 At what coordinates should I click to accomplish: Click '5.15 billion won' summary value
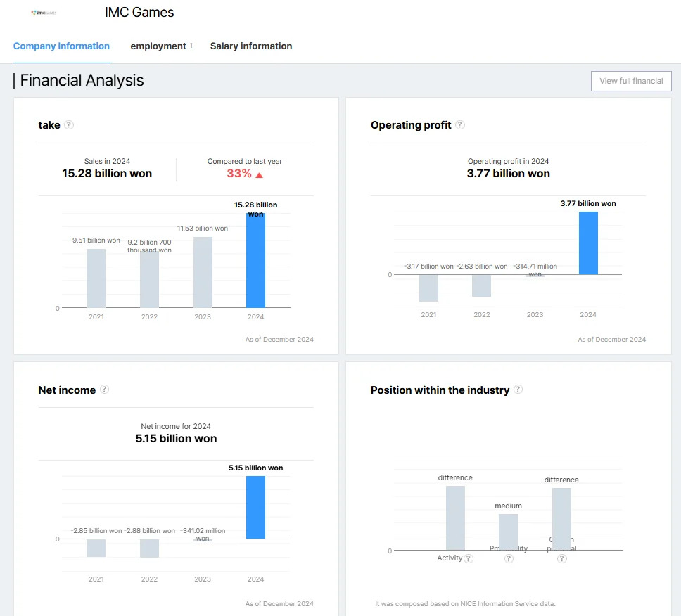(x=176, y=439)
